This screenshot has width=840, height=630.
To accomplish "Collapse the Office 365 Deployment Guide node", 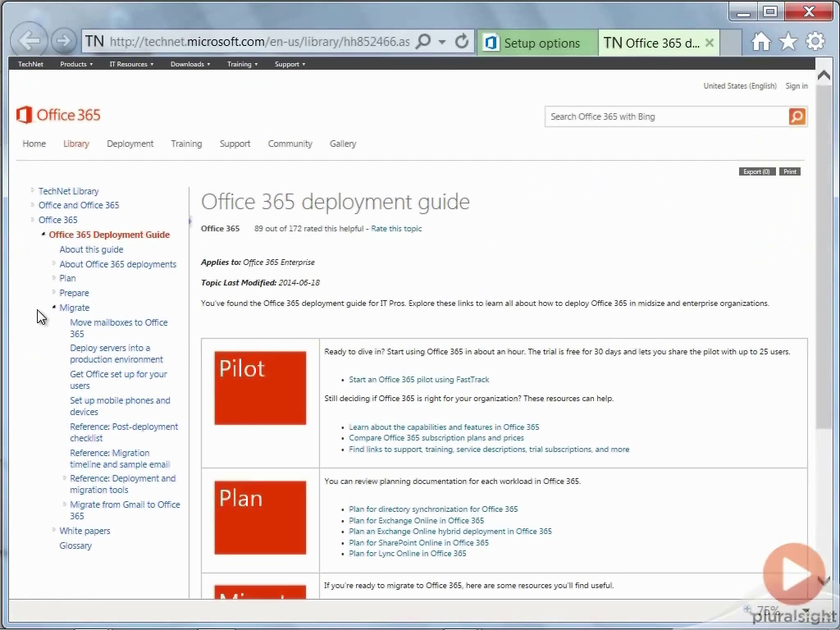I will [x=43, y=234].
